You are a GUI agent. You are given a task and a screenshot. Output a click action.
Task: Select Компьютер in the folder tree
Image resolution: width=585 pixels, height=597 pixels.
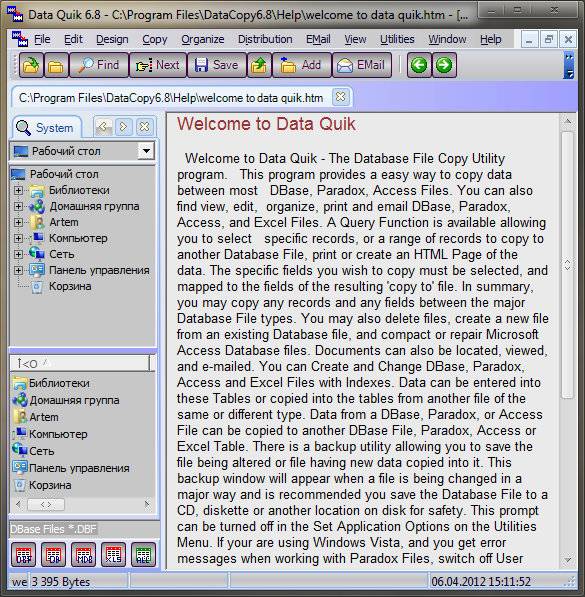tap(78, 238)
